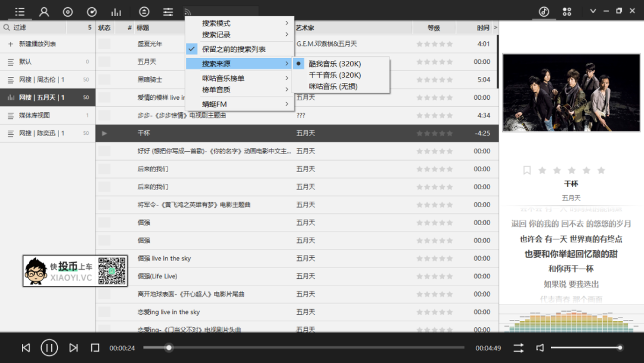
Task: Bookmark the current song 干杯
Action: click(527, 170)
